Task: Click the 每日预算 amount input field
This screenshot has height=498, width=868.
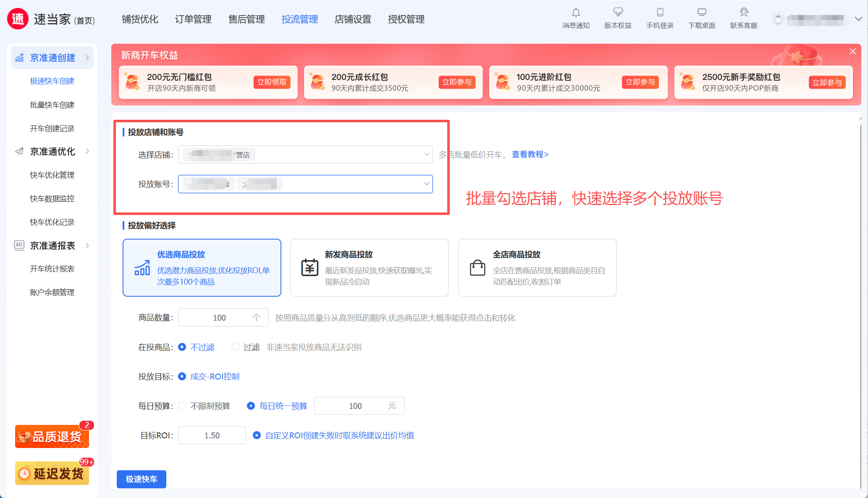Action: click(359, 406)
